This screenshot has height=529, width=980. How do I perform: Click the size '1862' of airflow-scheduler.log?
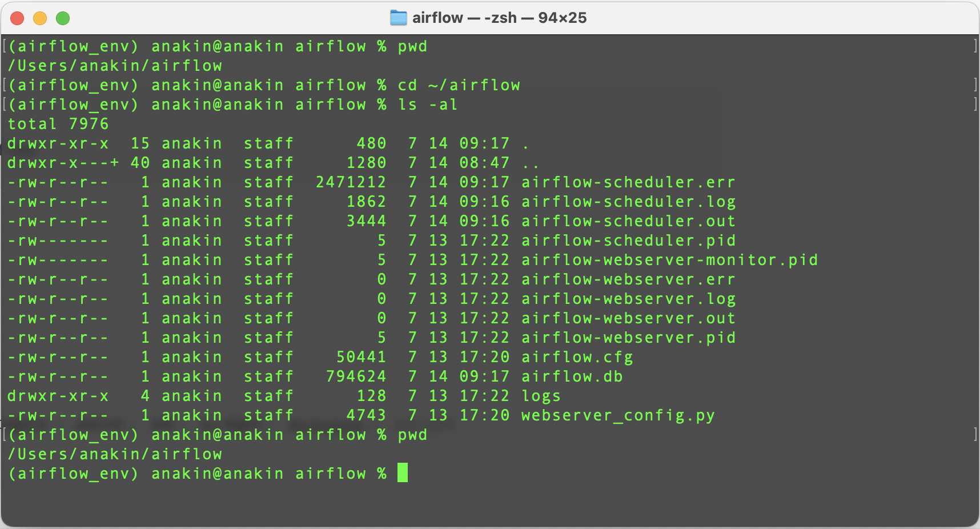tap(366, 202)
